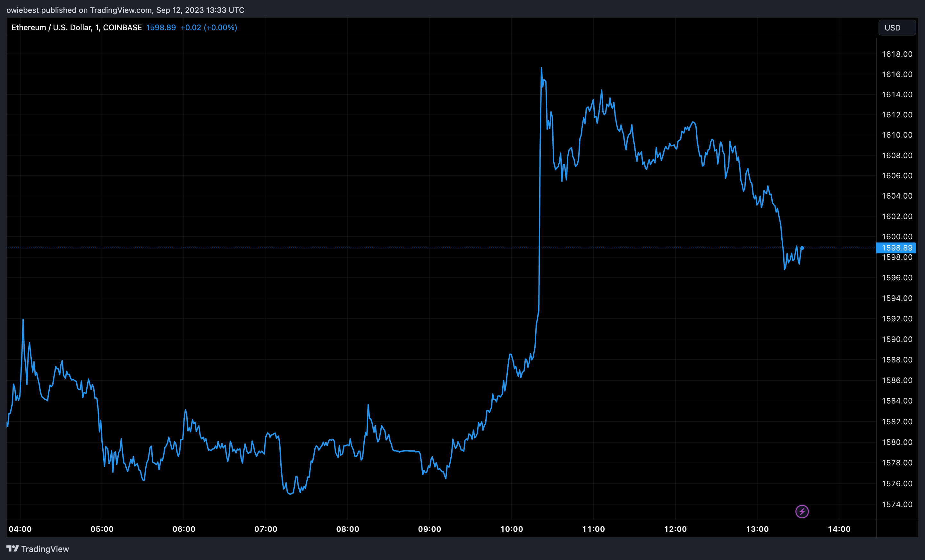Screen dimensions: 925x560
Task: Click the 1600.00 price axis label
Action: click(x=897, y=236)
